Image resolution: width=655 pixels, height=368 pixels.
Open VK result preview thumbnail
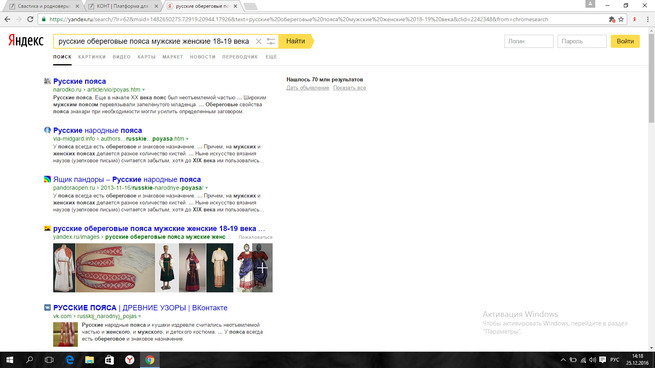pos(65,334)
